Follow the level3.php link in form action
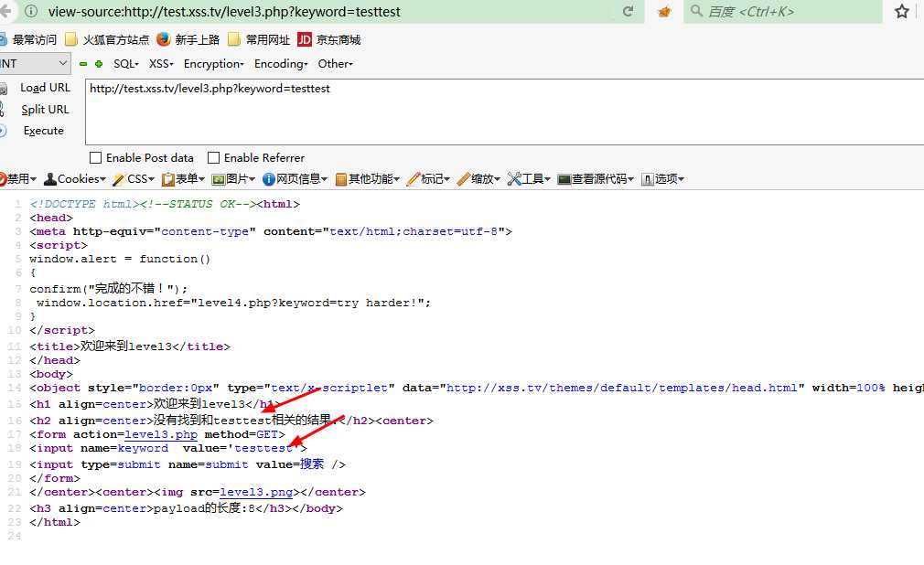Image resolution: width=924 pixels, height=565 pixels. pyautogui.click(x=161, y=434)
